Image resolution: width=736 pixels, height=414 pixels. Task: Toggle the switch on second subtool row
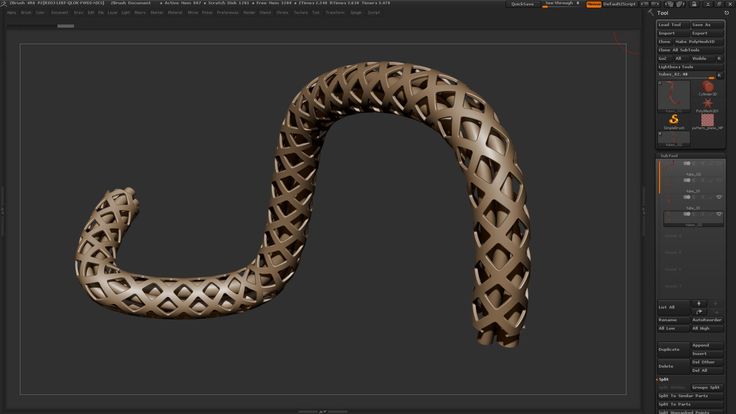pyautogui.click(x=687, y=180)
